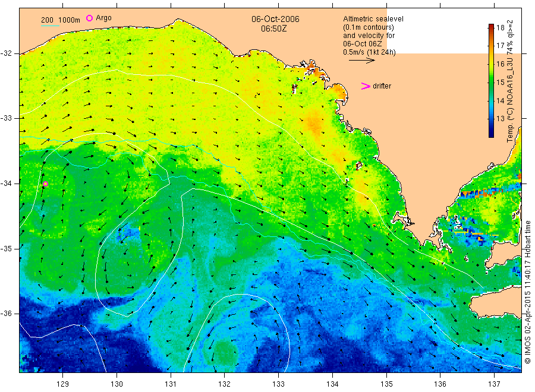Click the 'Altimetric sealevel' caption text
The height and width of the screenshot is (392, 535).
[x=373, y=19]
